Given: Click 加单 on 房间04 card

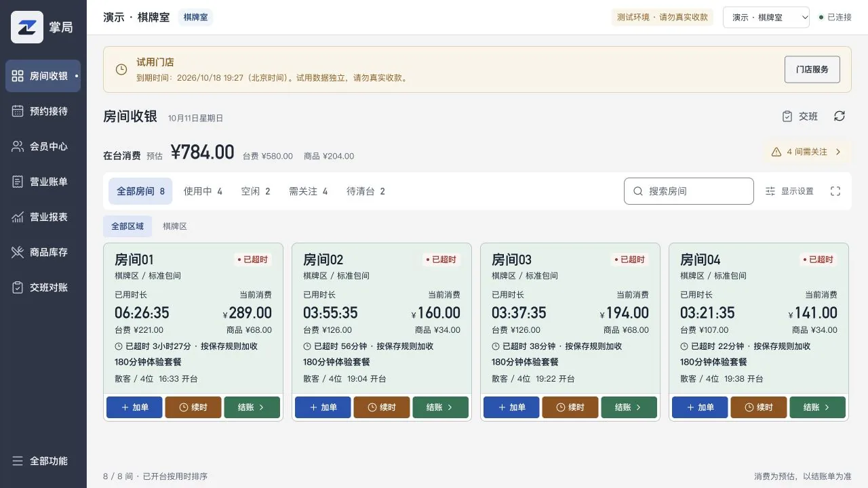Looking at the screenshot, I should (x=700, y=407).
